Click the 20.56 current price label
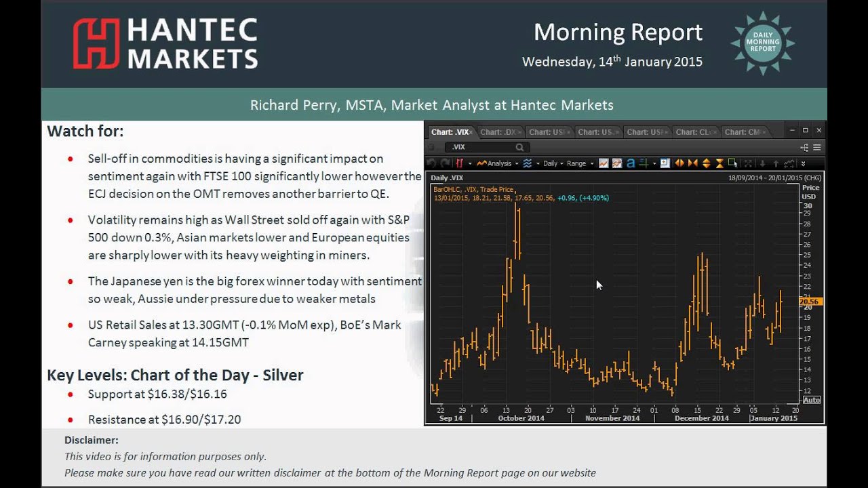 (810, 302)
